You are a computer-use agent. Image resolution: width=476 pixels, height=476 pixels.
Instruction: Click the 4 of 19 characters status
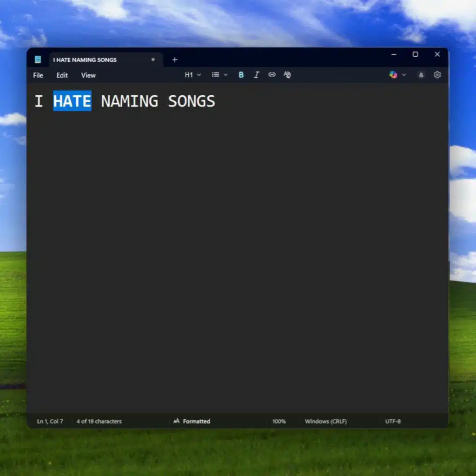pyautogui.click(x=99, y=421)
